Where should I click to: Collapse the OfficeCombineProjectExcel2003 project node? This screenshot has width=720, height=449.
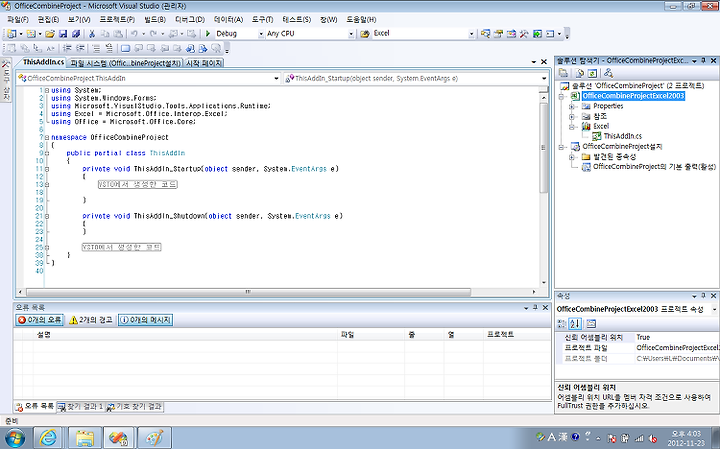[561, 96]
